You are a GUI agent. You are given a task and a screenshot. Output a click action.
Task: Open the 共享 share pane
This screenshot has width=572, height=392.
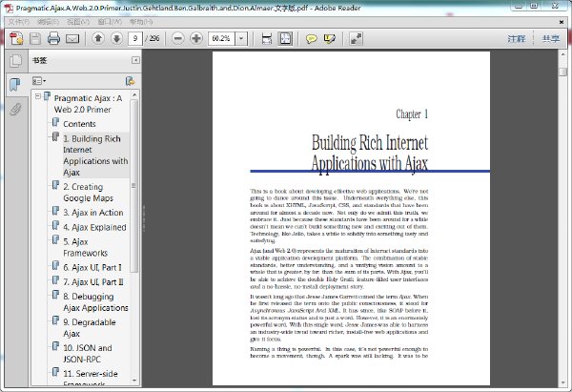550,38
